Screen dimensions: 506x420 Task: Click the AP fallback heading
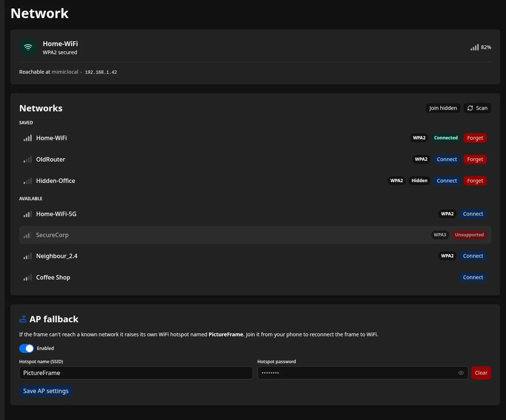point(54,319)
